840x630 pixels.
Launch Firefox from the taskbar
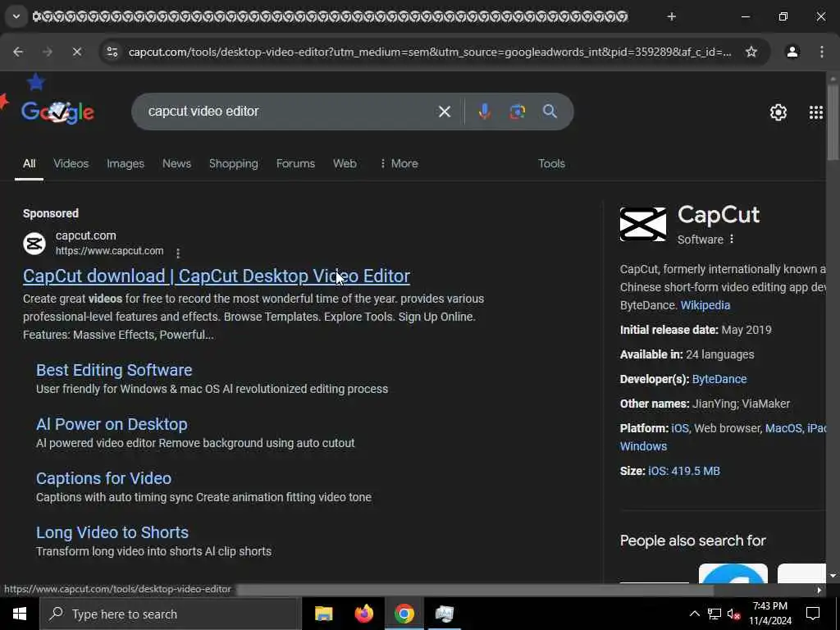363,614
